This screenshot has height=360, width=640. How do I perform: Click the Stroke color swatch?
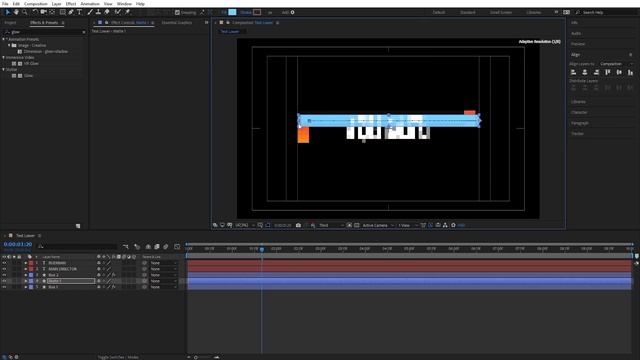[x=257, y=12]
